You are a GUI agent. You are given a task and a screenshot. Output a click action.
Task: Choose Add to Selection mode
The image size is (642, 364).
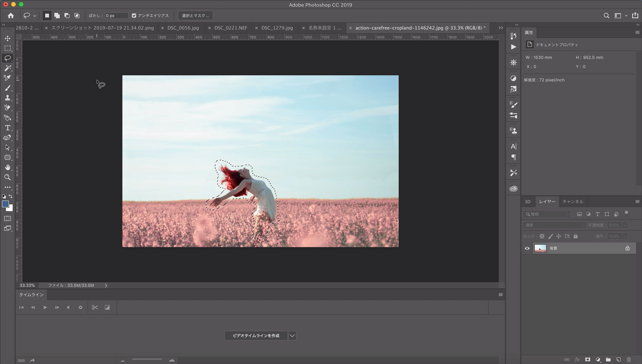(x=57, y=16)
